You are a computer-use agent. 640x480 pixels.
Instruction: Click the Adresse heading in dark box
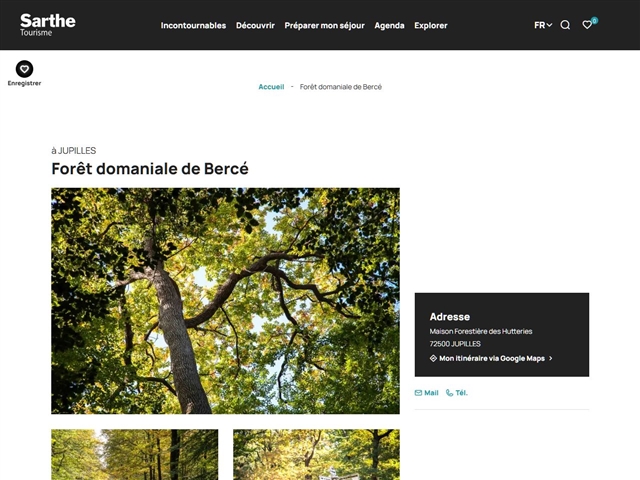click(449, 316)
